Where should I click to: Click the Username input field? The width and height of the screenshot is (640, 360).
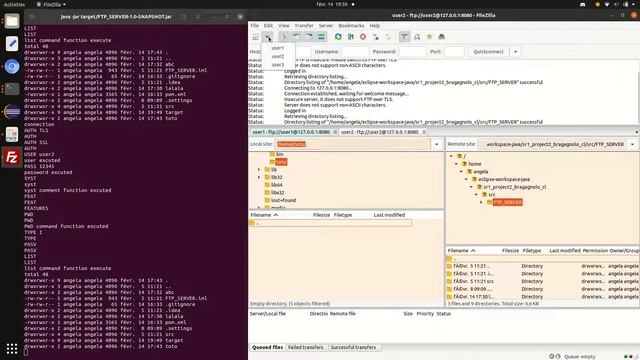coord(355,52)
